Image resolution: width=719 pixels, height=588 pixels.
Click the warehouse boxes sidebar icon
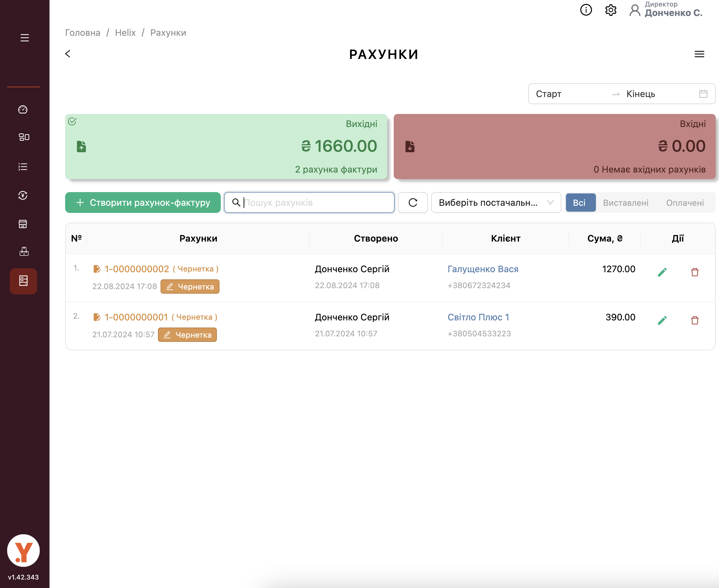[x=24, y=251]
